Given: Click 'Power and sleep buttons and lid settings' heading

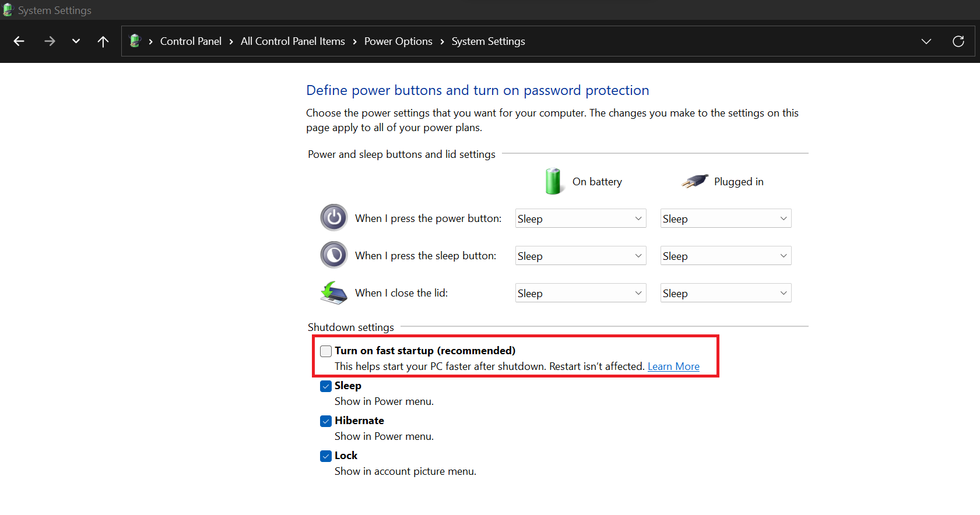Looking at the screenshot, I should (402, 154).
